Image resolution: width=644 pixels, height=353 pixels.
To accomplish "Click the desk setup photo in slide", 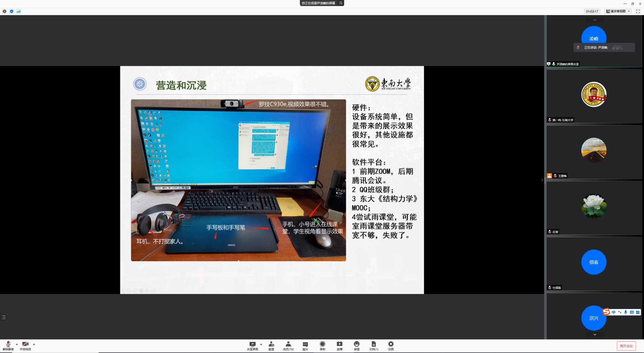I will tap(238, 180).
